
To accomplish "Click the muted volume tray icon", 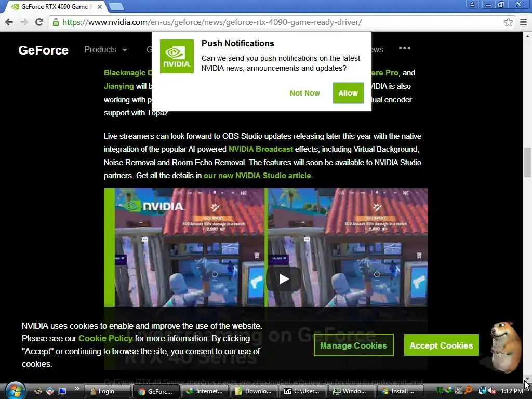I will click(492, 391).
